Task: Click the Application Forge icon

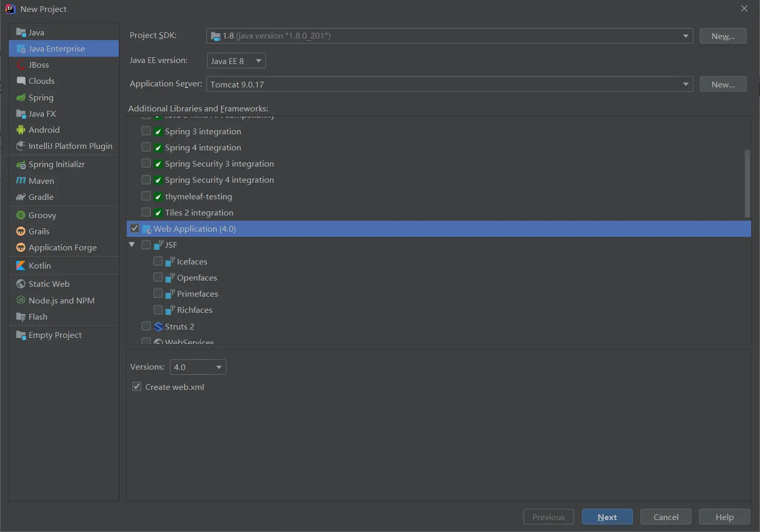Action: 21,247
